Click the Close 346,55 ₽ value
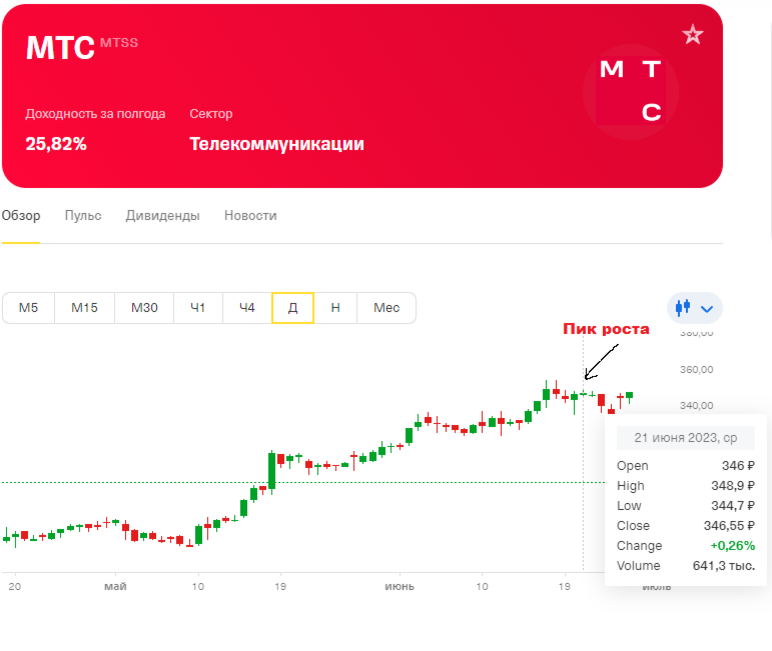The height and width of the screenshot is (651, 772). (x=729, y=525)
